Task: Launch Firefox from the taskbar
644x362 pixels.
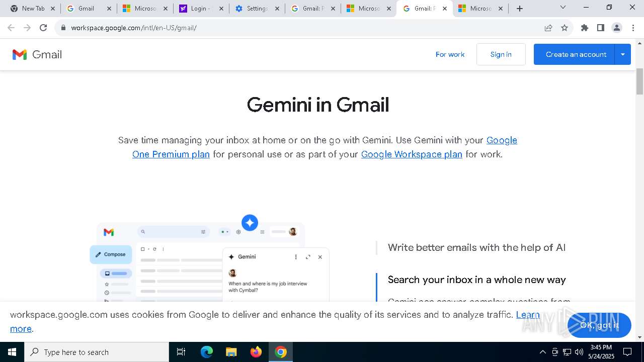Action: [256, 352]
